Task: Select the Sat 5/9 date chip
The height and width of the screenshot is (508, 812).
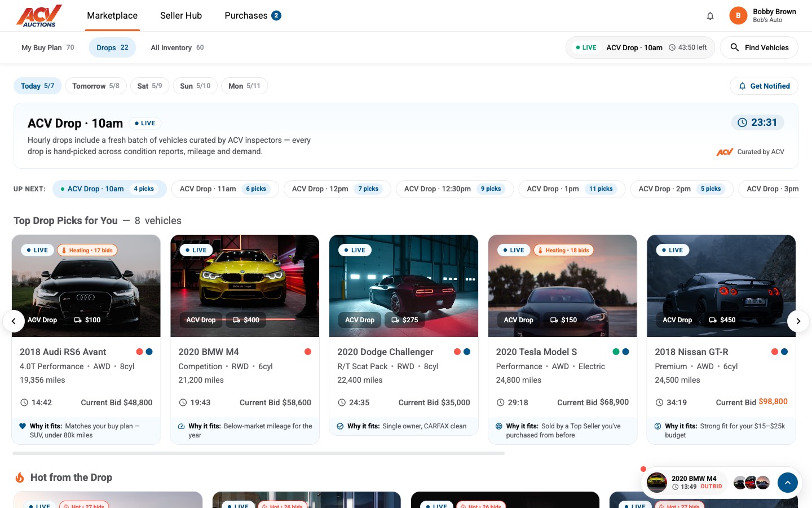Action: click(149, 86)
